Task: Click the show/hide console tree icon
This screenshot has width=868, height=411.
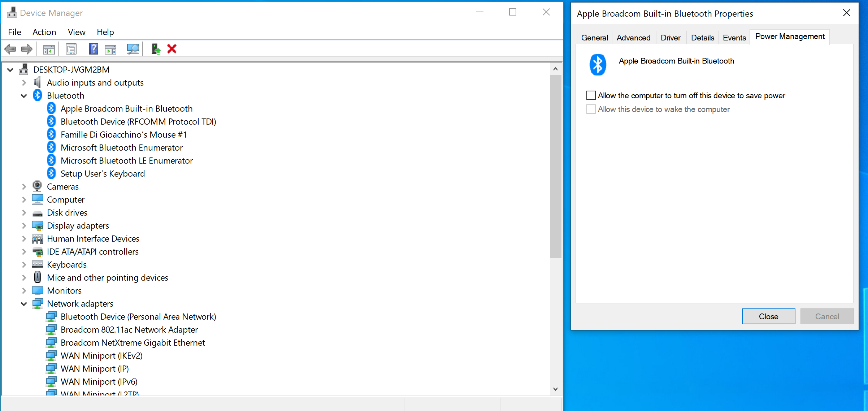Action: [x=49, y=49]
